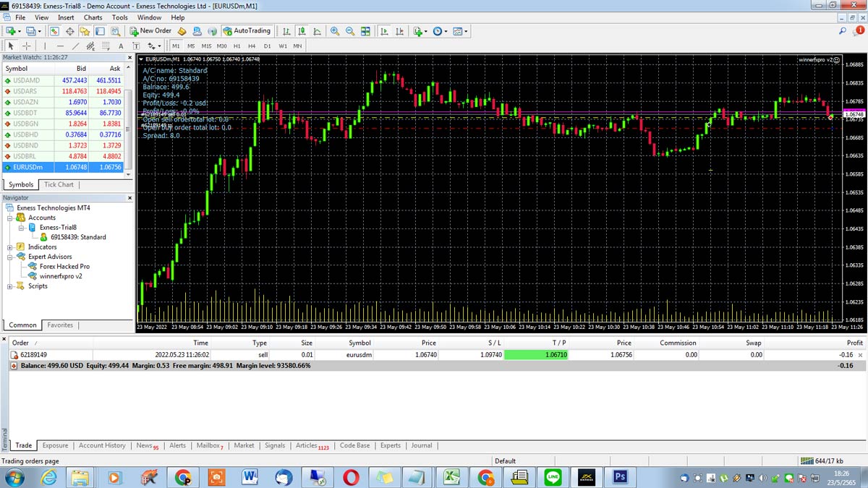Open Photoshop from the Windows taskbar
Screen dimensions: 868x488
coord(620,477)
